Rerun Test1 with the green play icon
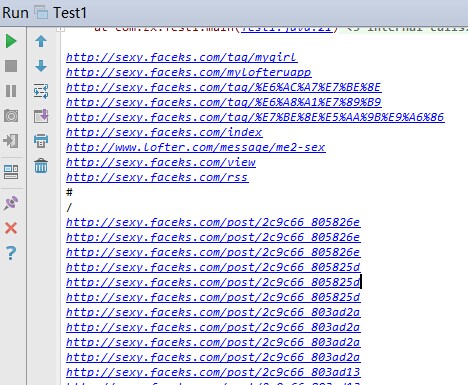 coord(11,41)
